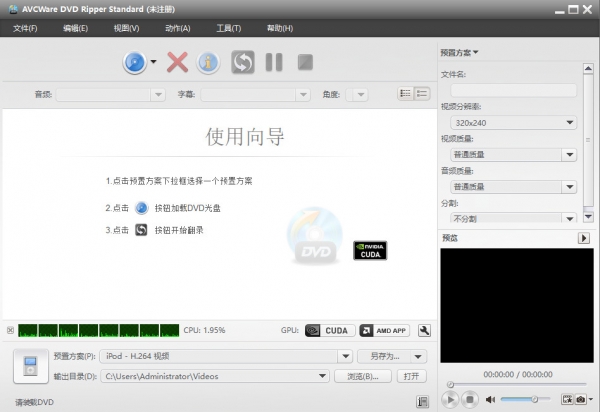This screenshot has width=600, height=412.
Task: Open the 动作(A) menu
Action: tap(178, 28)
